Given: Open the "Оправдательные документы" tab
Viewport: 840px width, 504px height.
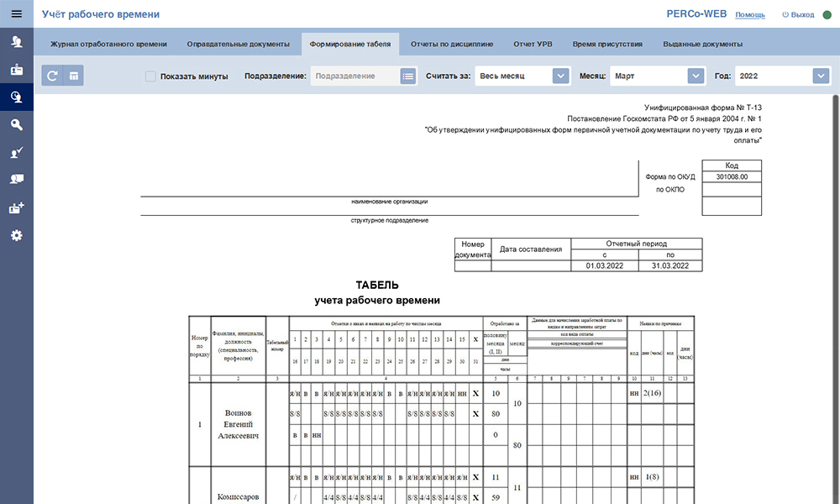Looking at the screenshot, I should click(239, 44).
